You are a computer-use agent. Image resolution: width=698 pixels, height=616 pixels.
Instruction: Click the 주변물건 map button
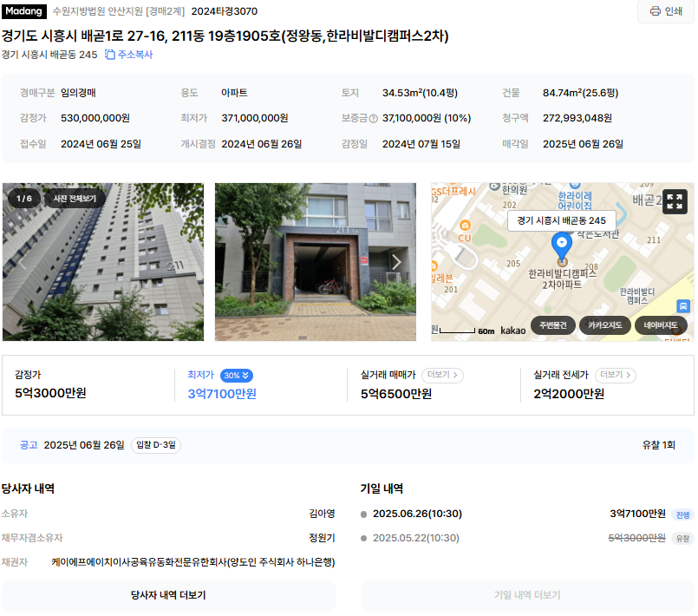[x=553, y=325]
